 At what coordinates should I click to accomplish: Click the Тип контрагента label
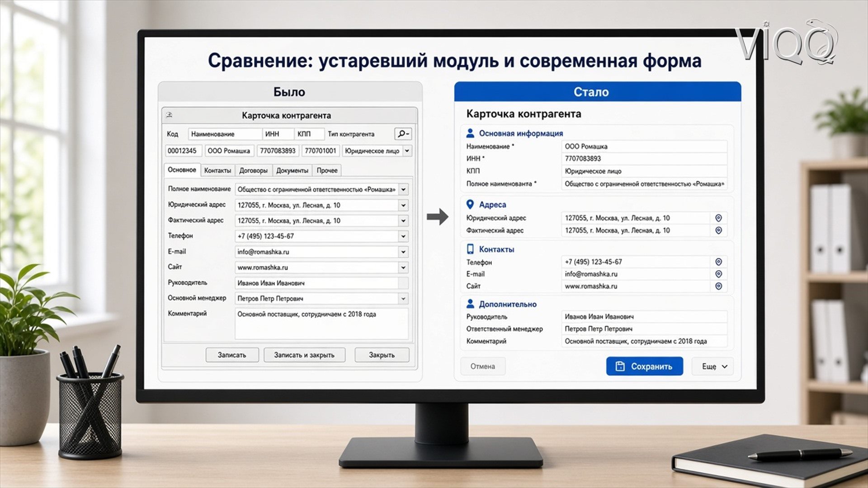coord(351,134)
